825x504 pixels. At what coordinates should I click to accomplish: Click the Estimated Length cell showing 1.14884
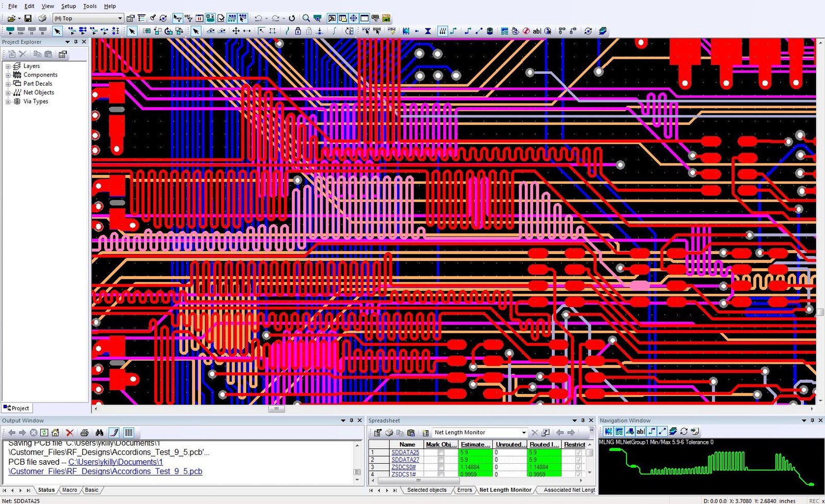(x=475, y=467)
